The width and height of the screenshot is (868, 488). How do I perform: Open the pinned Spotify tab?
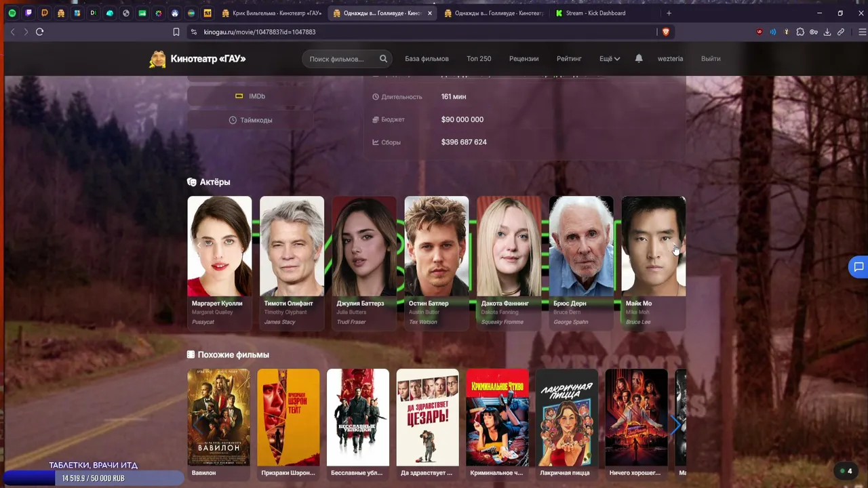point(12,13)
